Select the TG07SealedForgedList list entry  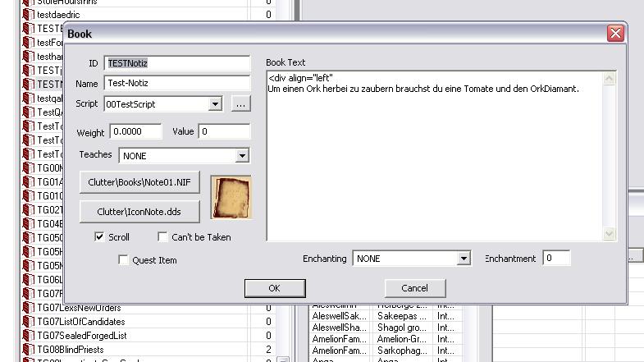148,336
